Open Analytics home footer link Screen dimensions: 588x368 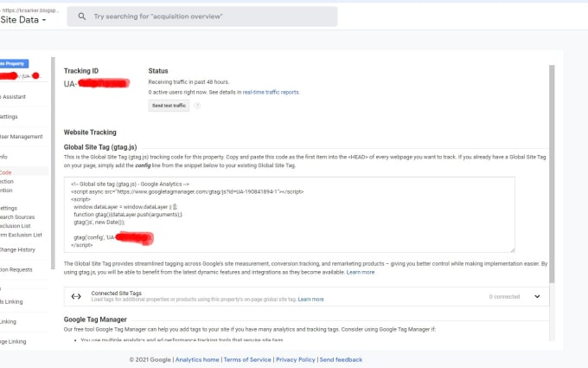pyautogui.click(x=197, y=359)
